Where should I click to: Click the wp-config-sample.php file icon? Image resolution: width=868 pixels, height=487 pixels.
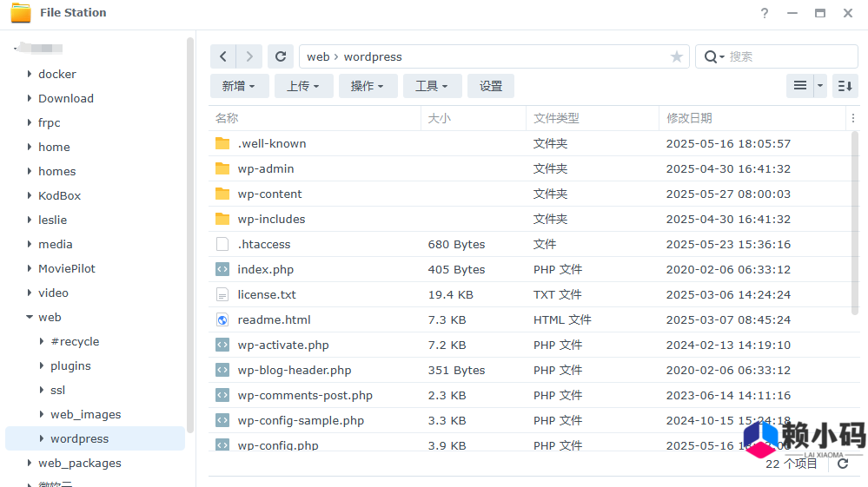coord(222,420)
